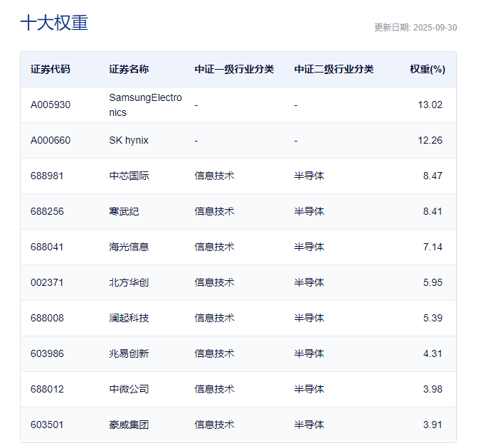Click 信息技术 in the 中芯国际 row
Image resolution: width=488 pixels, height=448 pixels.
(214, 176)
